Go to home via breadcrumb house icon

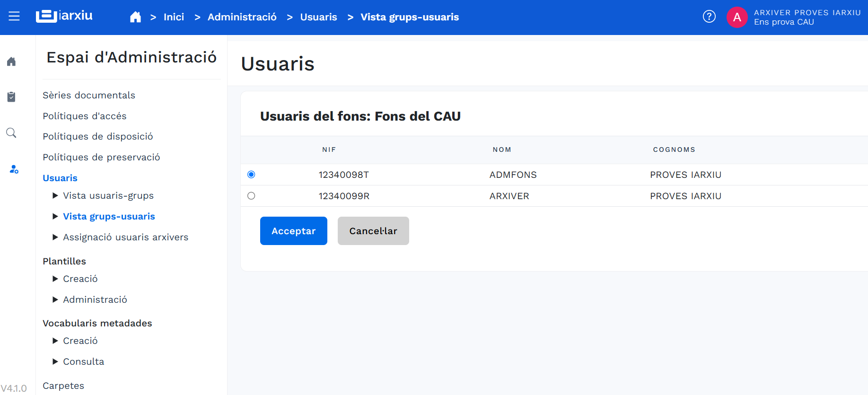[135, 17]
